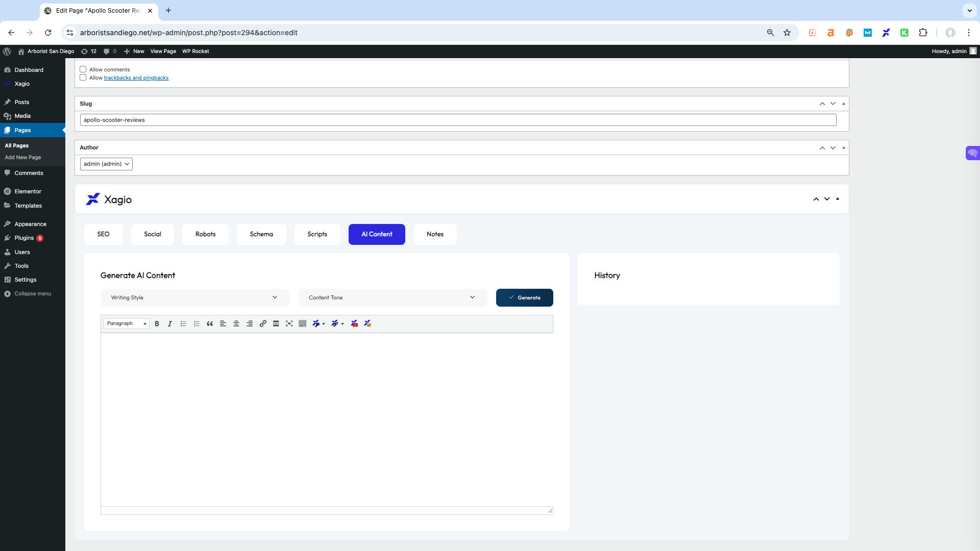Open Howdy admin profile menu
This screenshot has width=980, height=551.
[x=954, y=51]
